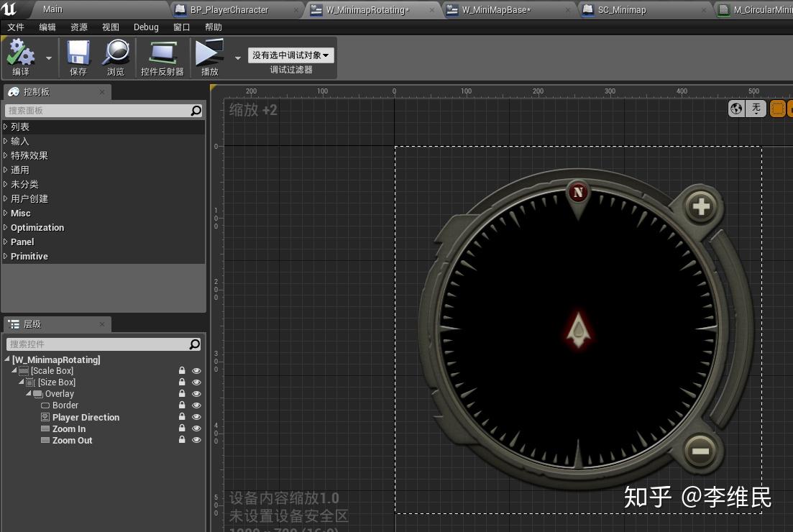
Task: Toggle visibility of the Zoom Out widget
Action: click(x=196, y=440)
